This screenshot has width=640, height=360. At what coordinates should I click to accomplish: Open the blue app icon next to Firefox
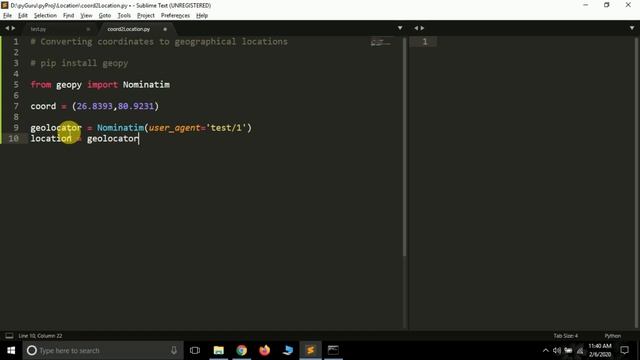pyautogui.click(x=288, y=350)
